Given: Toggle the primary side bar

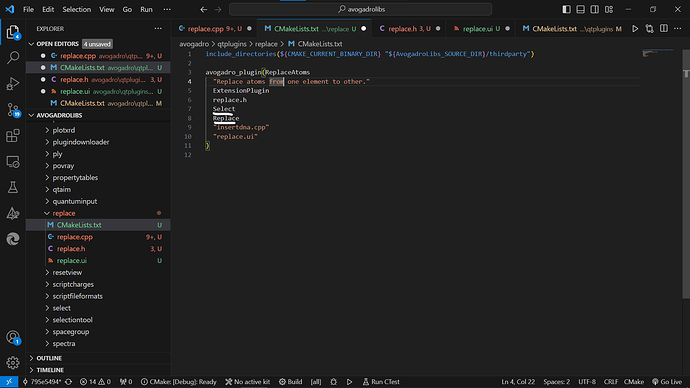Looking at the screenshot, I should (566, 9).
